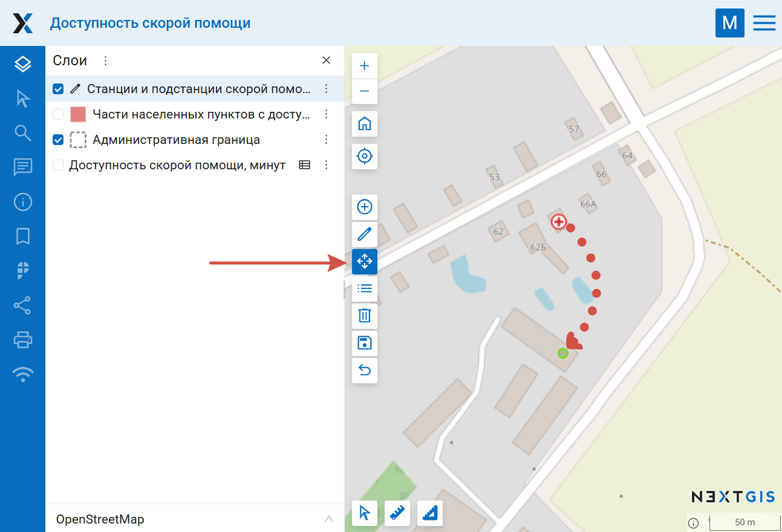Open the share panel in sidebar

click(x=22, y=305)
